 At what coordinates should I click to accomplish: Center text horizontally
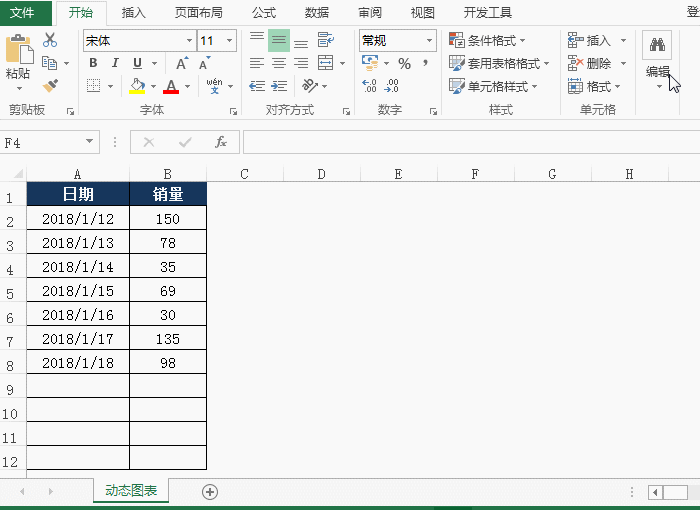click(x=279, y=63)
